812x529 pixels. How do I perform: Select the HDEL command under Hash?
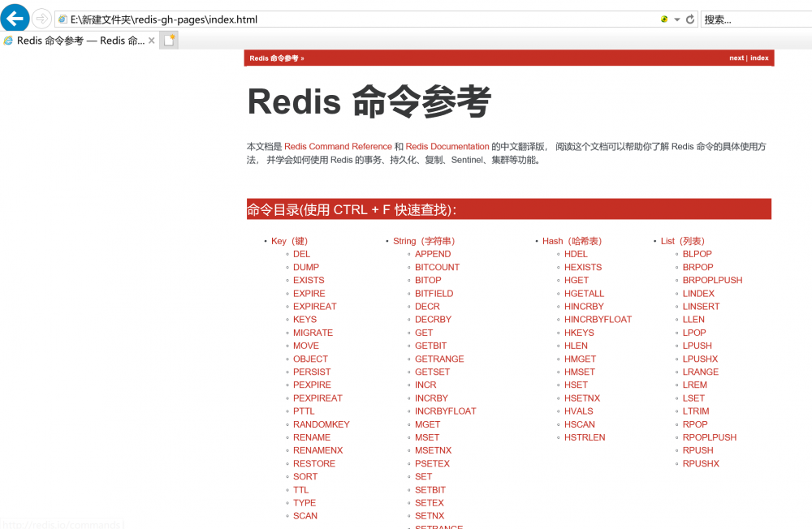pos(576,254)
